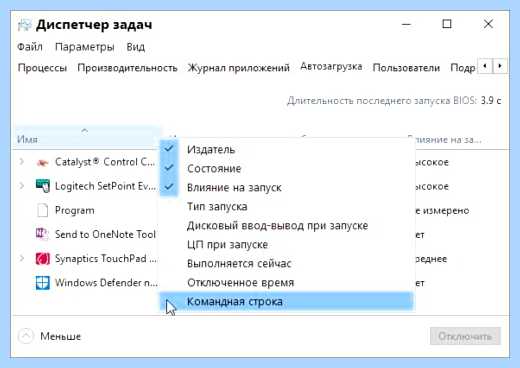Click the BIOS last startup duration text
This screenshot has height=368, width=520.
[x=394, y=100]
